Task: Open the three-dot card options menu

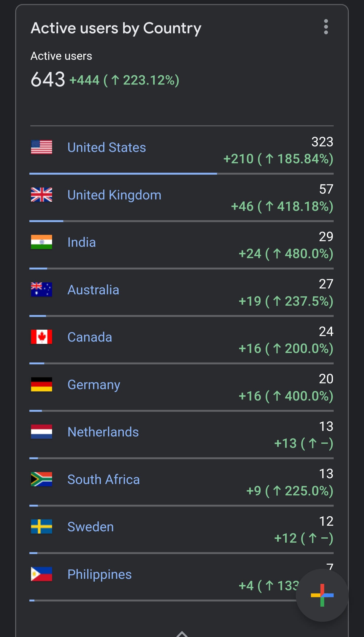Action: [326, 27]
